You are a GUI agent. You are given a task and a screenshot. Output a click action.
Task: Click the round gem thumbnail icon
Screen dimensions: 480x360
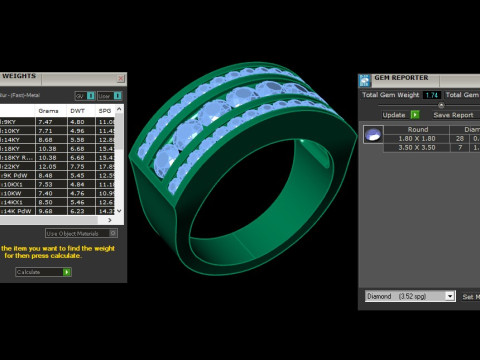pyautogui.click(x=373, y=134)
